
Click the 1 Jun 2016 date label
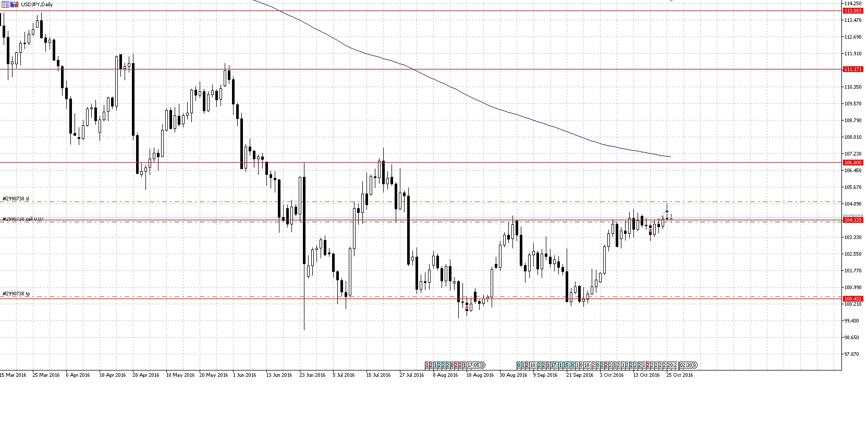coord(244,375)
